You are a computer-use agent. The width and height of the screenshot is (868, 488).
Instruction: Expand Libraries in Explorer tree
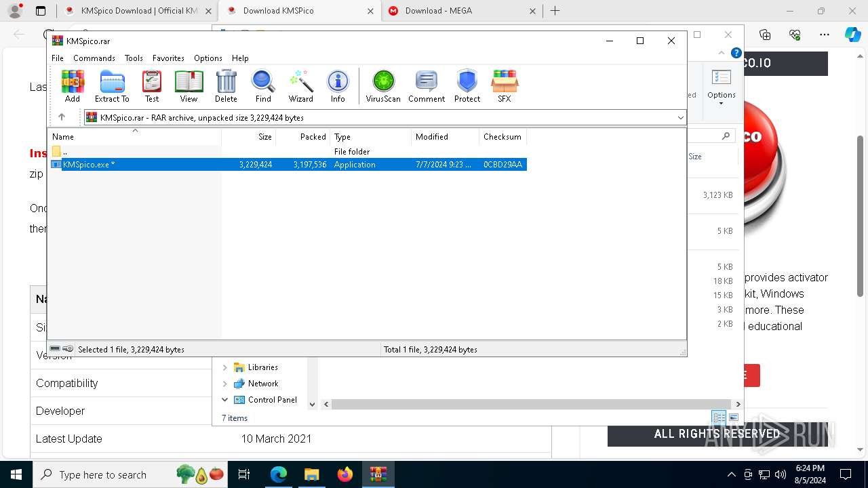pos(224,367)
